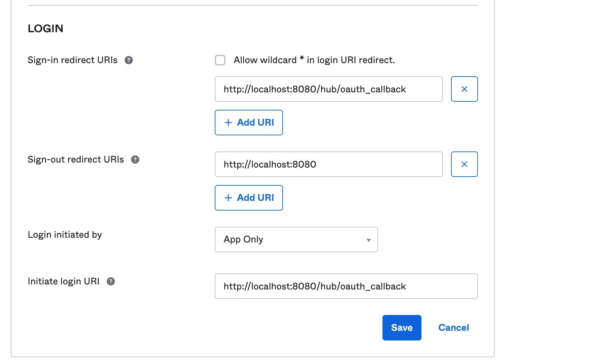Screen dimensions: 609x364
Task: Enable the Allow wildcard checkbox
Action: (220, 60)
